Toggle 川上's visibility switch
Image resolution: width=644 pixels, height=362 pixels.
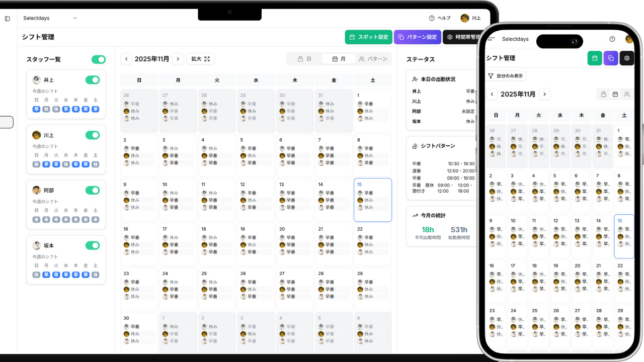(93, 135)
